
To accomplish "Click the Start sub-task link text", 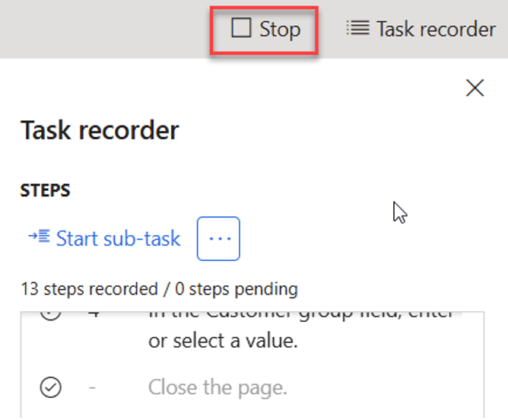I will [x=118, y=239].
